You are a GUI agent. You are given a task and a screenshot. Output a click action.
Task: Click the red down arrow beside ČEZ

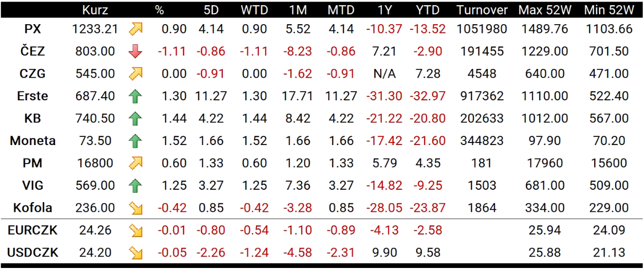(136, 51)
